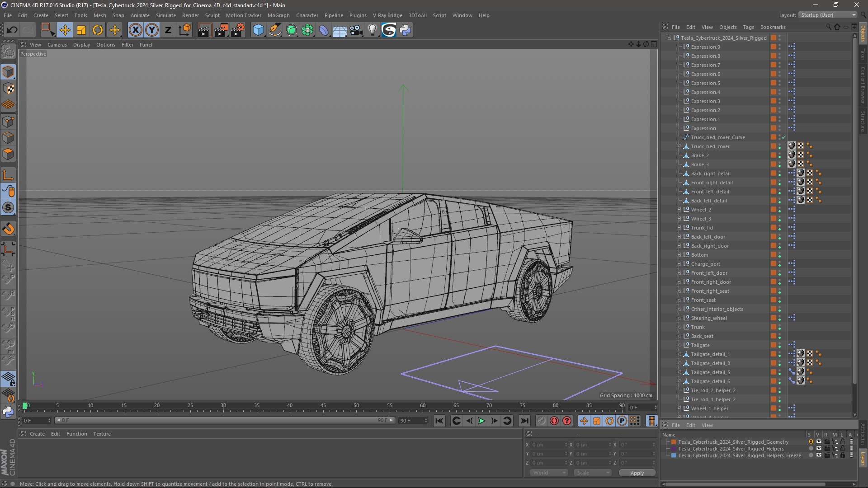This screenshot has height=488, width=868.
Task: Select Model mode in left sidebar
Action: click(x=8, y=72)
